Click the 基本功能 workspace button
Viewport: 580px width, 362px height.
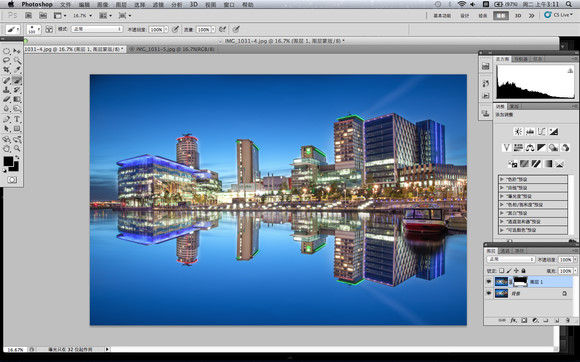442,16
